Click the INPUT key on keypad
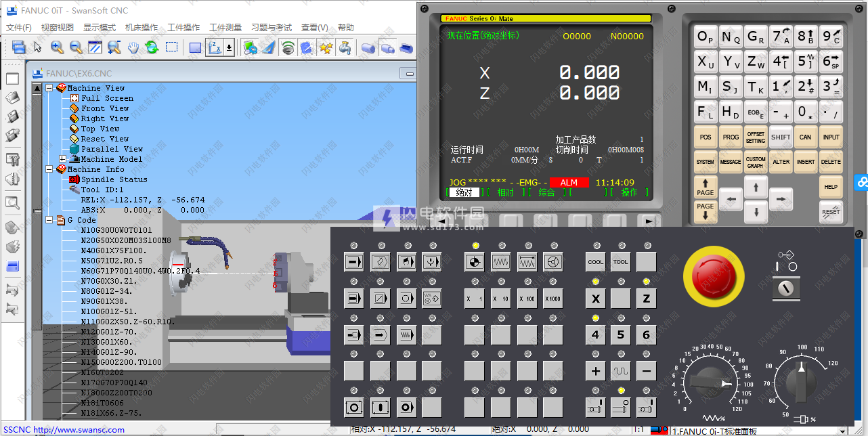 click(x=831, y=137)
